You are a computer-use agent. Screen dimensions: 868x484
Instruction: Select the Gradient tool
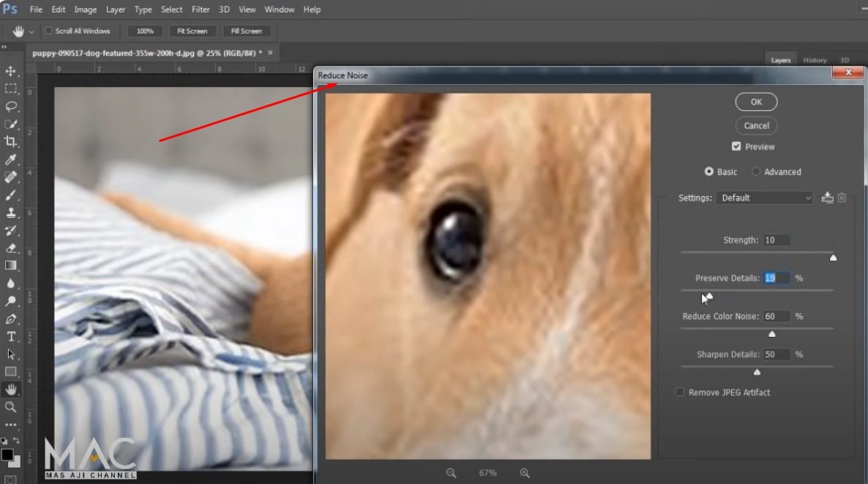click(x=10, y=265)
